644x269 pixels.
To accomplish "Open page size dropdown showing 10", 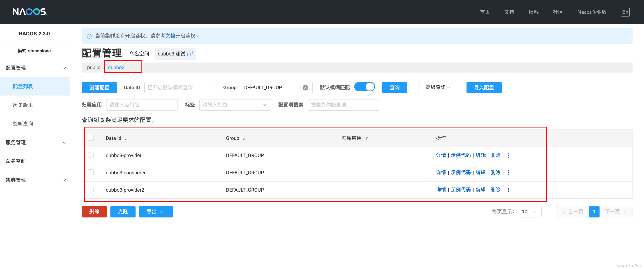I will click(530, 212).
